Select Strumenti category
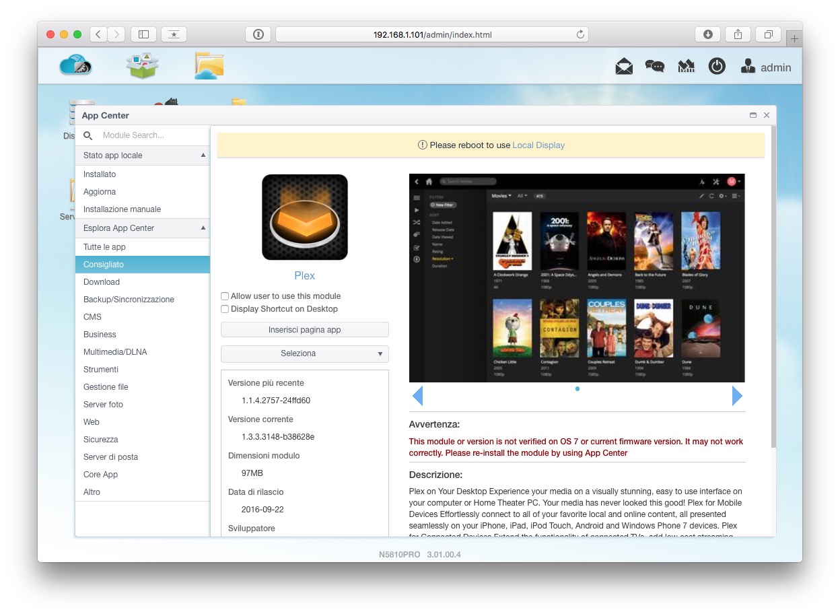Viewport: 840px width, 616px height. (143, 370)
